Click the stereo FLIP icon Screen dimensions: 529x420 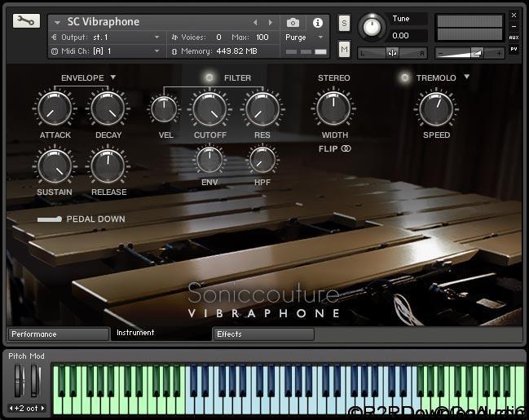click(346, 148)
